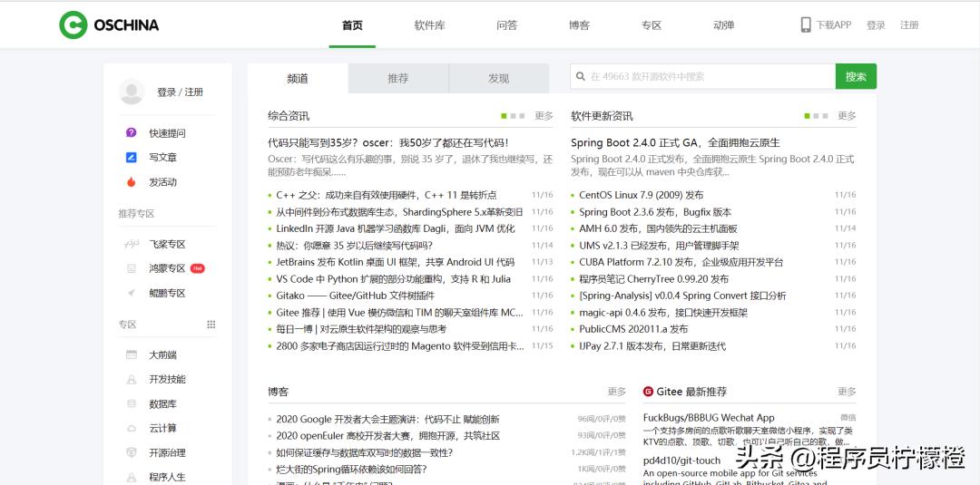
Task: Open the 问答 navigation item
Action: 507,25
